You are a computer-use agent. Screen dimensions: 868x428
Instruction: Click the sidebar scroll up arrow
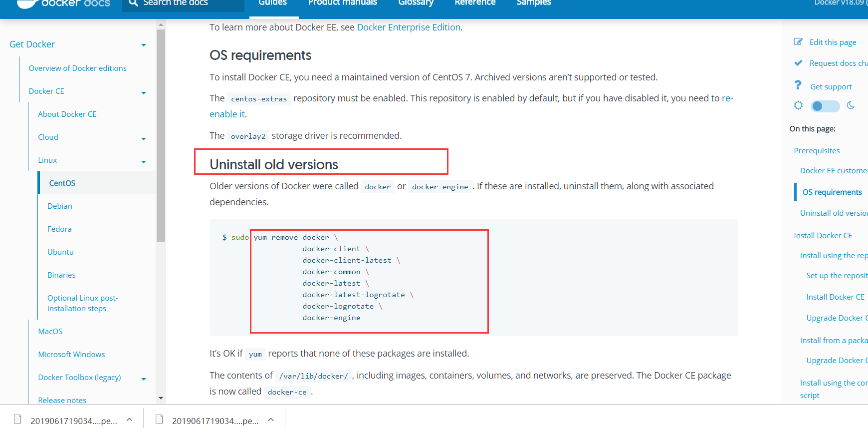click(161, 24)
